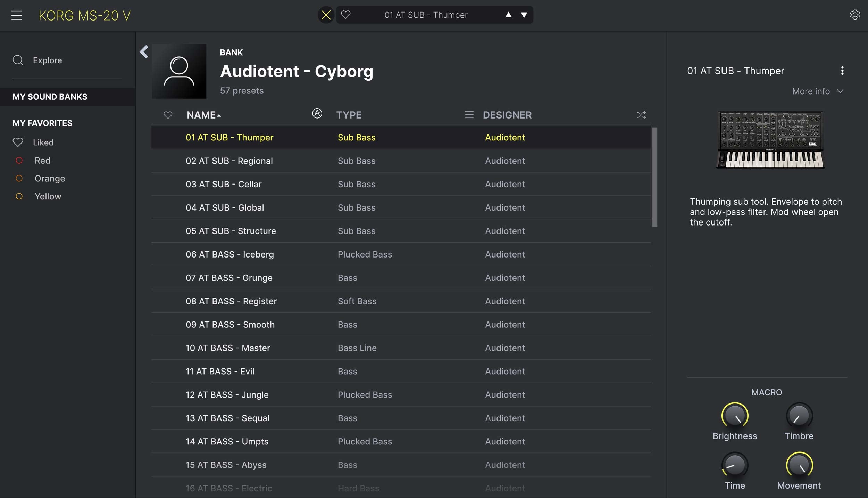
Task: Toggle the liked filter heart in header
Action: pos(168,115)
